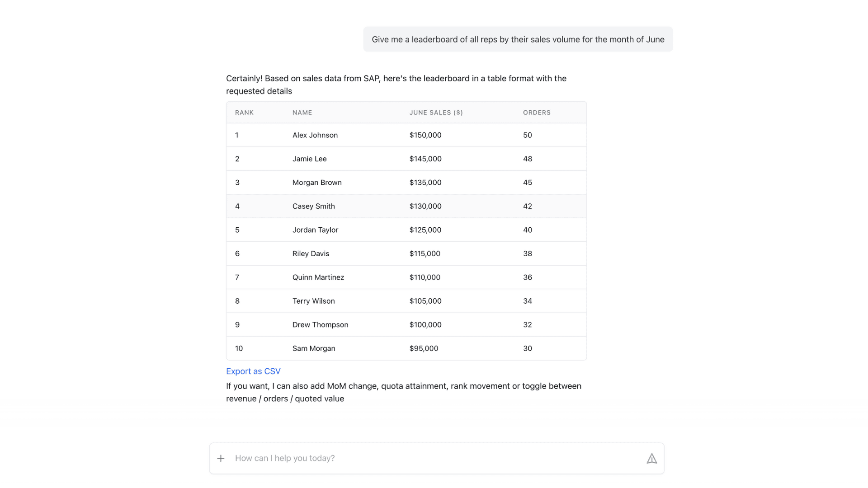Click Terry Wilson's $105,000 sales cell
The width and height of the screenshot is (868, 488).
coord(425,301)
